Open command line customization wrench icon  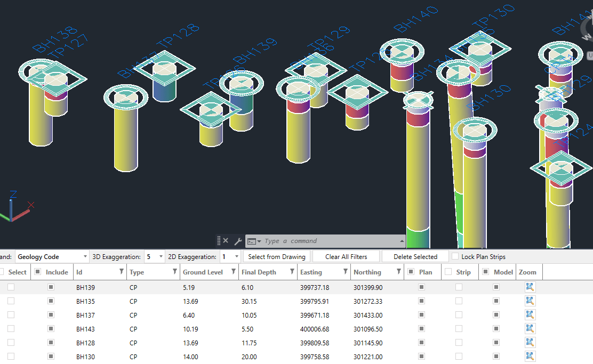(238, 241)
